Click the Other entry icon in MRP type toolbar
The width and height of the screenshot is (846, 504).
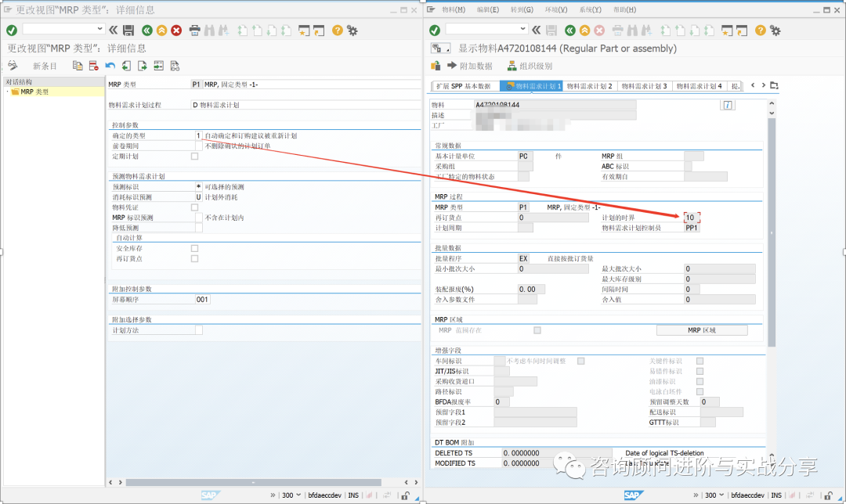(x=158, y=66)
